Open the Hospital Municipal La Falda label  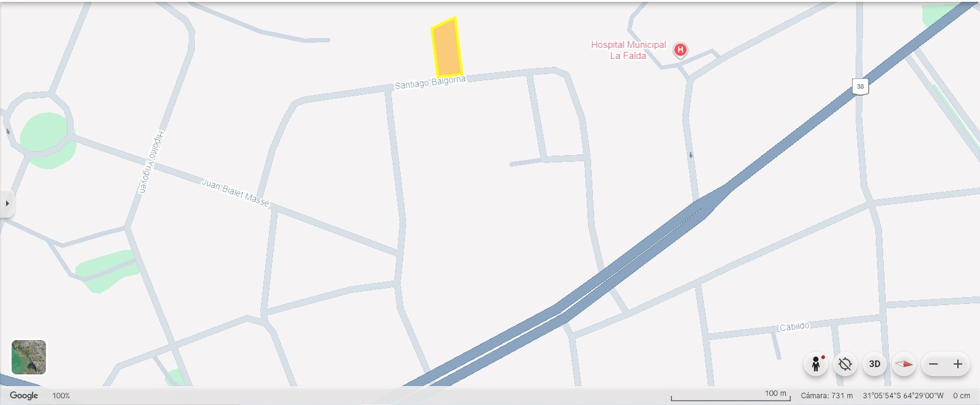pyautogui.click(x=628, y=50)
